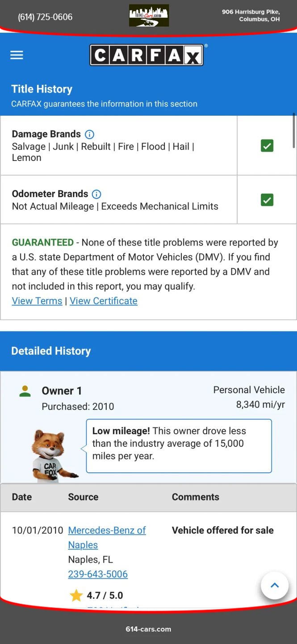Open the hamburger navigation menu

point(17,55)
